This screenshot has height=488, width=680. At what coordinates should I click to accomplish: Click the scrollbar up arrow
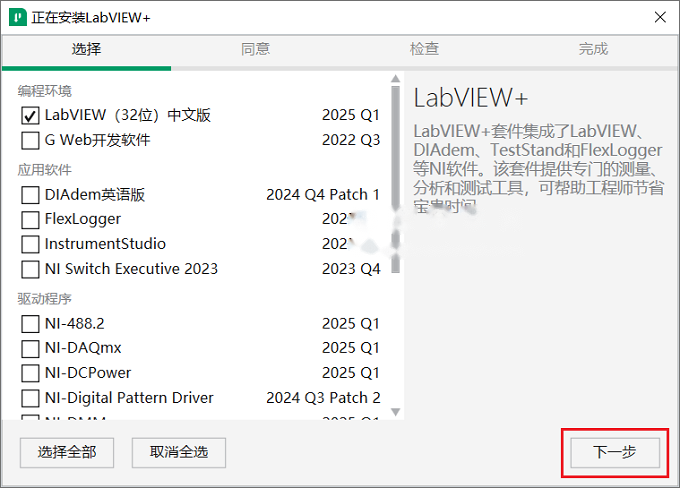tap(395, 79)
